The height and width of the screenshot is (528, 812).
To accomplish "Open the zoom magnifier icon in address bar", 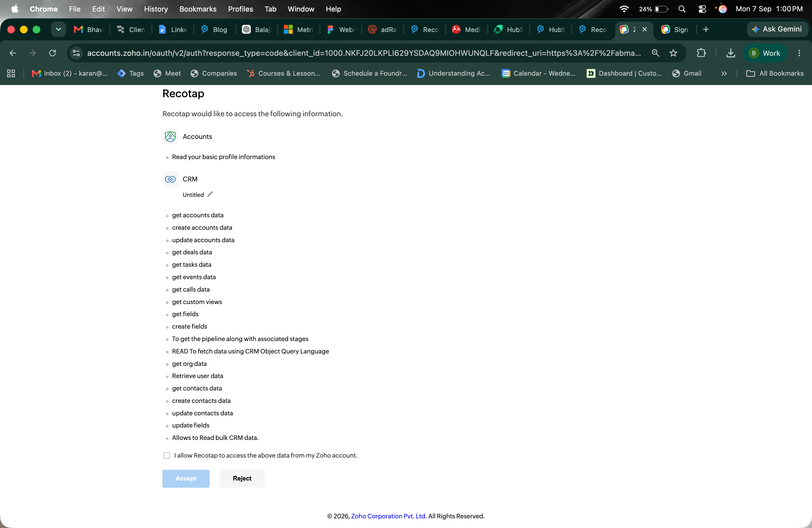I will pyautogui.click(x=655, y=53).
